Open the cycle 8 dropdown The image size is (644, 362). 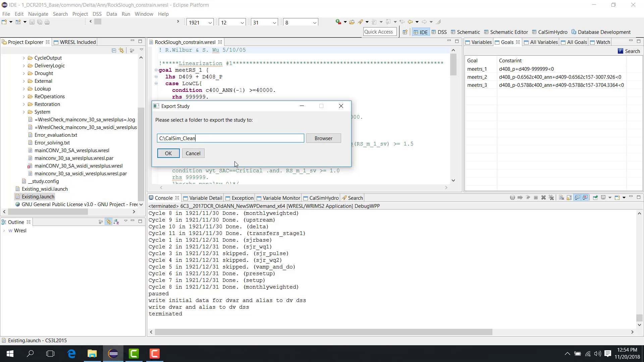[314, 23]
